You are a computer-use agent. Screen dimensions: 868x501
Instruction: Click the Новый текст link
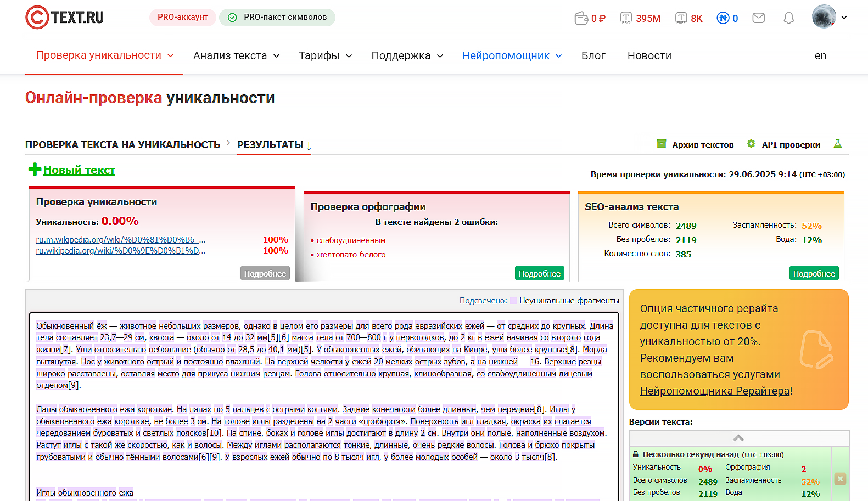tap(79, 170)
